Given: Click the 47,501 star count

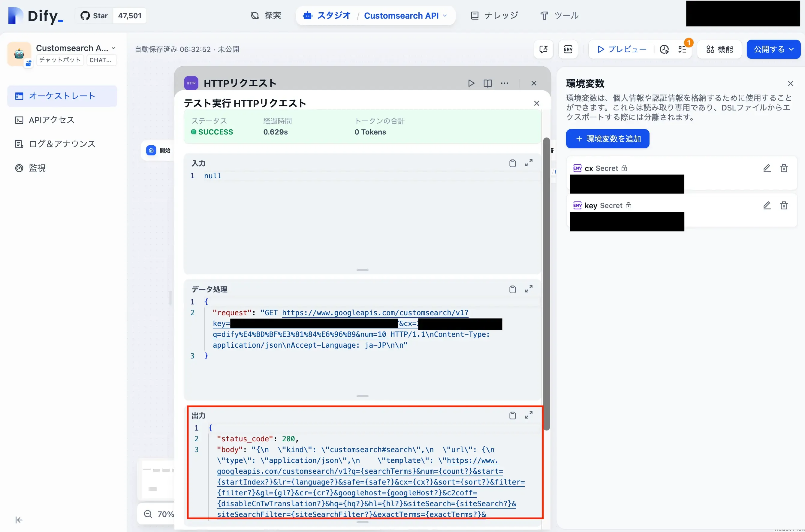Looking at the screenshot, I should (x=130, y=16).
